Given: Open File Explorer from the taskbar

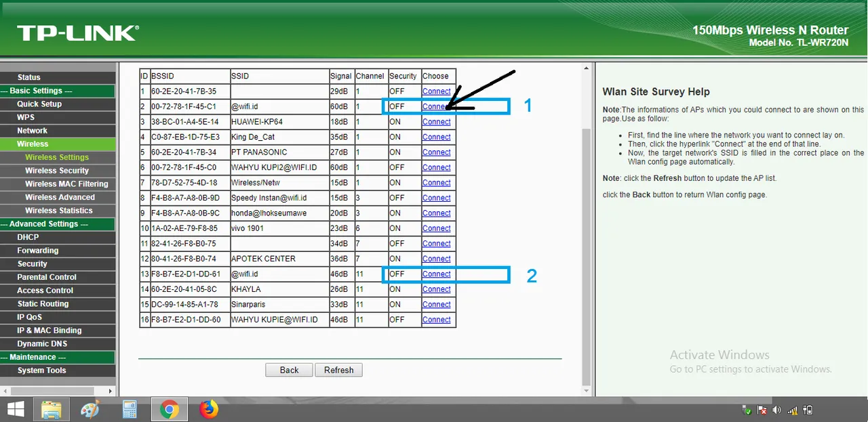Looking at the screenshot, I should point(52,410).
